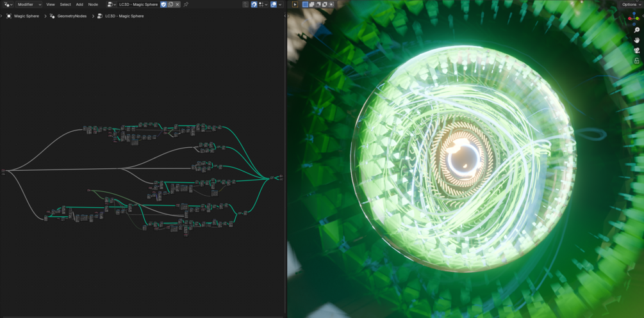Choose the Invert selection mode icon

click(325, 4)
